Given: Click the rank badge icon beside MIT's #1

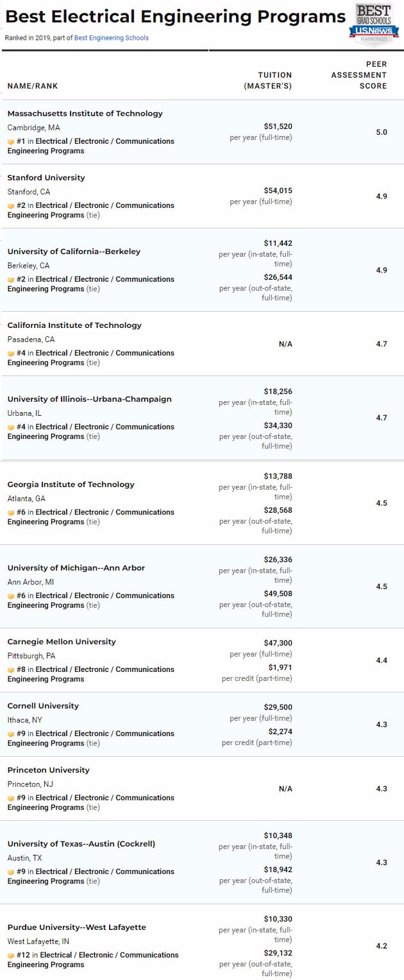Looking at the screenshot, I should [x=11, y=141].
